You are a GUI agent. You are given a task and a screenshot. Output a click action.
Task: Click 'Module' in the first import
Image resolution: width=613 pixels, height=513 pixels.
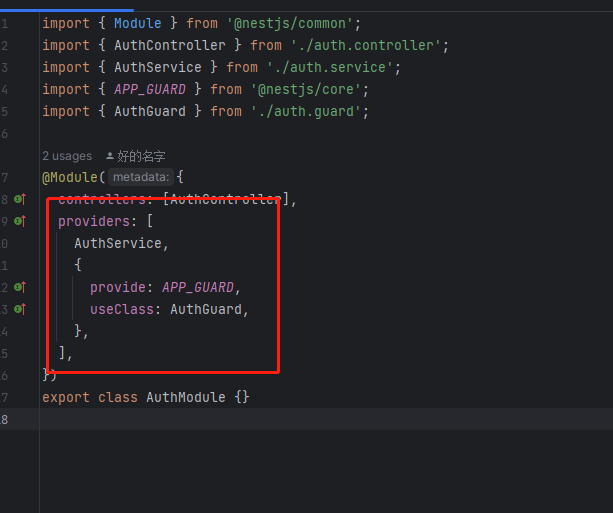(138, 23)
